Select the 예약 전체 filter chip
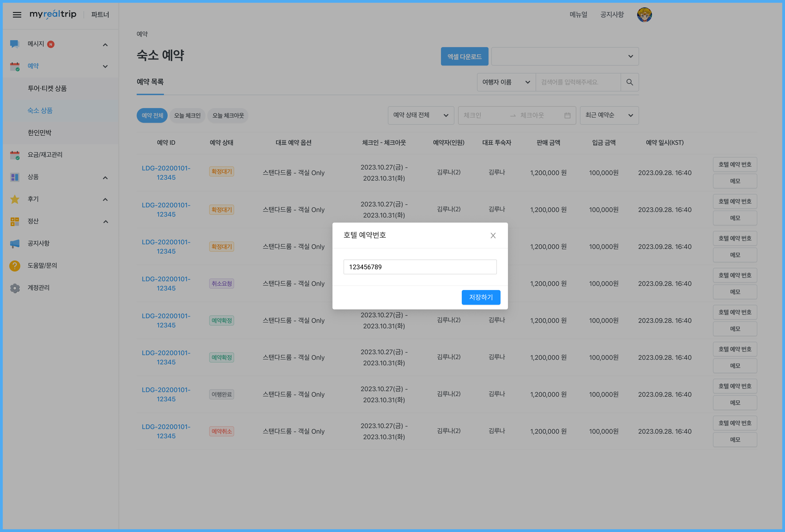This screenshot has height=532, width=785. pos(152,115)
